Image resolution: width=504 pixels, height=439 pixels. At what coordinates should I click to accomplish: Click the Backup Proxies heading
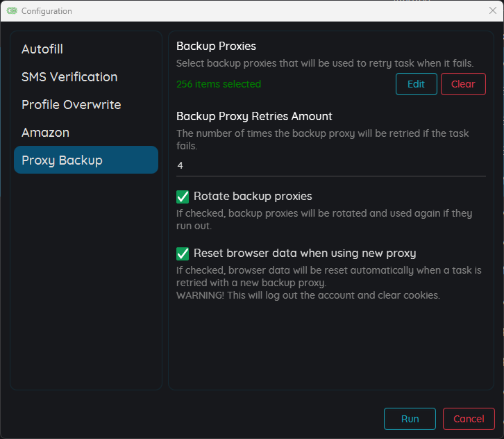216,47
